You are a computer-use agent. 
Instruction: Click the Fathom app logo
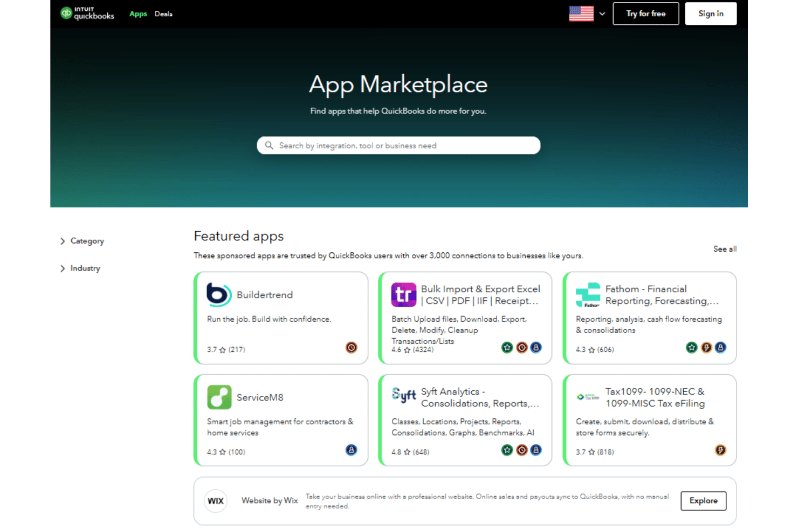tap(588, 295)
